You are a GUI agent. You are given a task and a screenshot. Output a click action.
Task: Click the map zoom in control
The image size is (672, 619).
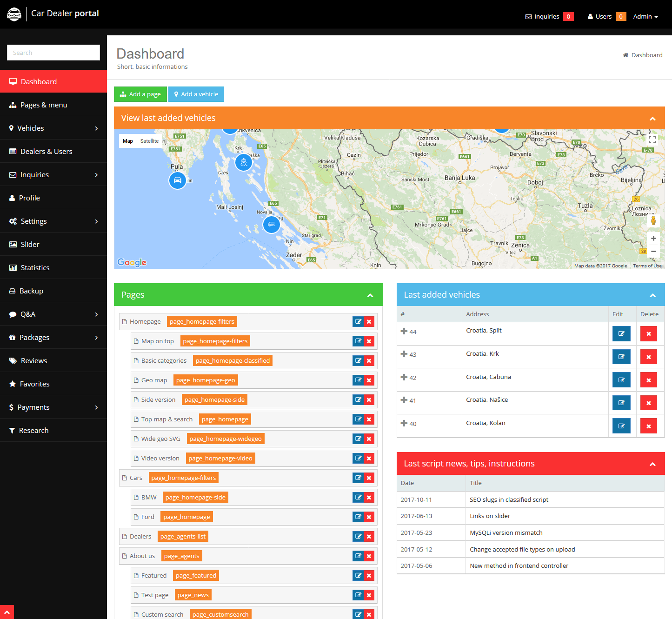click(653, 239)
